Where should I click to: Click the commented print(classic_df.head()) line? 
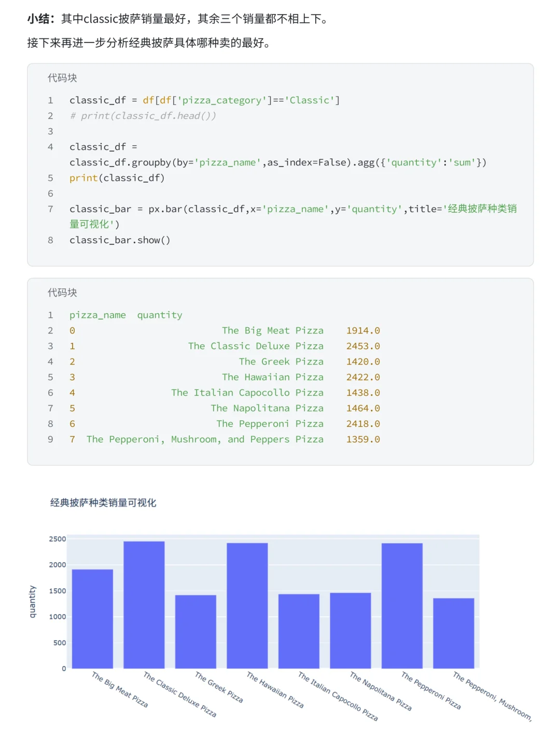point(143,116)
